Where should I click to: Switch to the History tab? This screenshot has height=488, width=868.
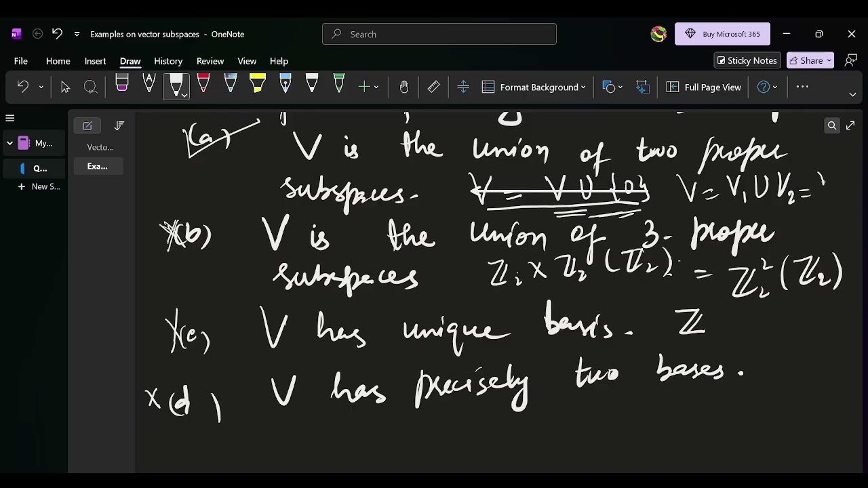[168, 61]
